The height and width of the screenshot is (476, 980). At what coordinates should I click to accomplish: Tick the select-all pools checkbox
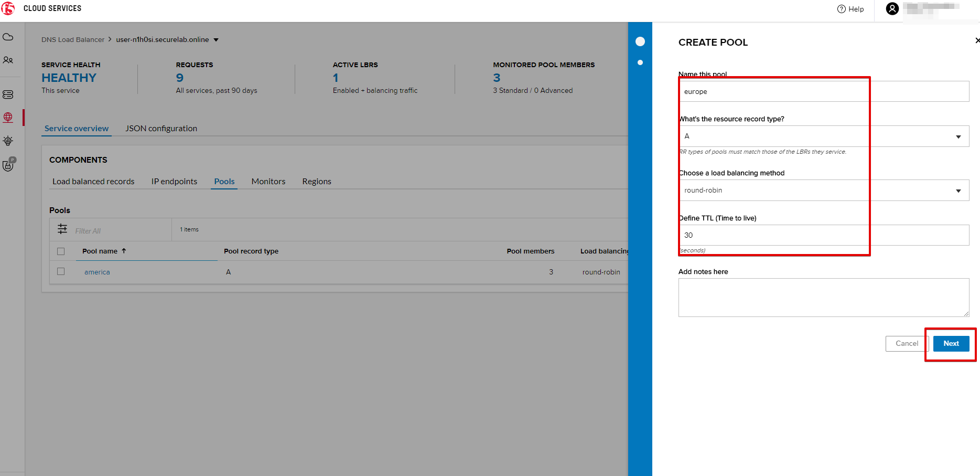click(x=61, y=251)
